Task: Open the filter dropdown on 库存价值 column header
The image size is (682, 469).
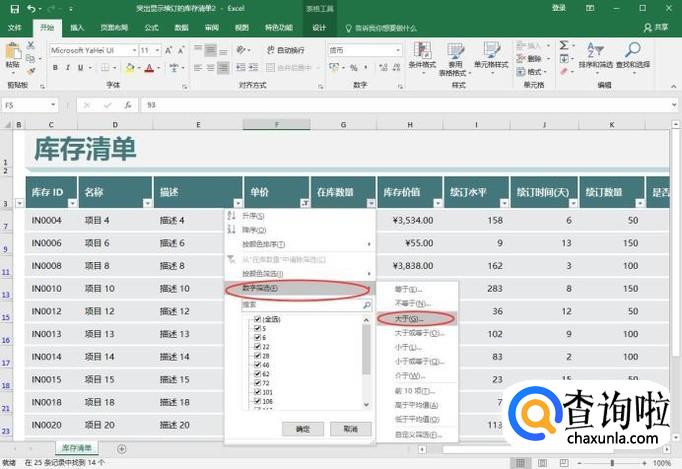Action: [436, 203]
